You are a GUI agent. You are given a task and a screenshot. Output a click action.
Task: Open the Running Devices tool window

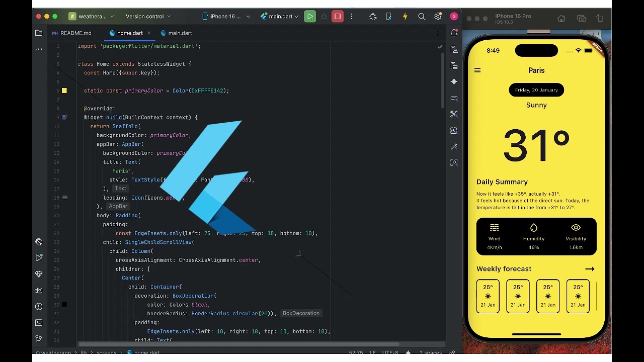(x=454, y=65)
